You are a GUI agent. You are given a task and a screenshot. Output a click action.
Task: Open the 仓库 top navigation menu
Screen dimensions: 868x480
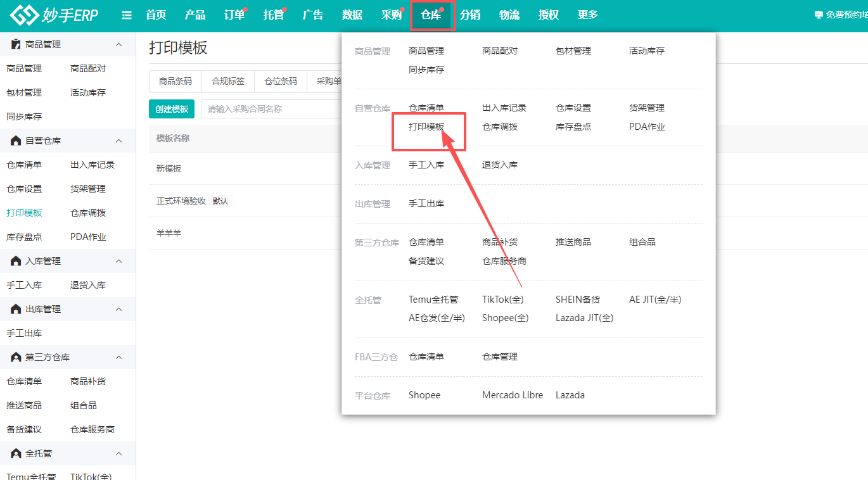pyautogui.click(x=431, y=15)
